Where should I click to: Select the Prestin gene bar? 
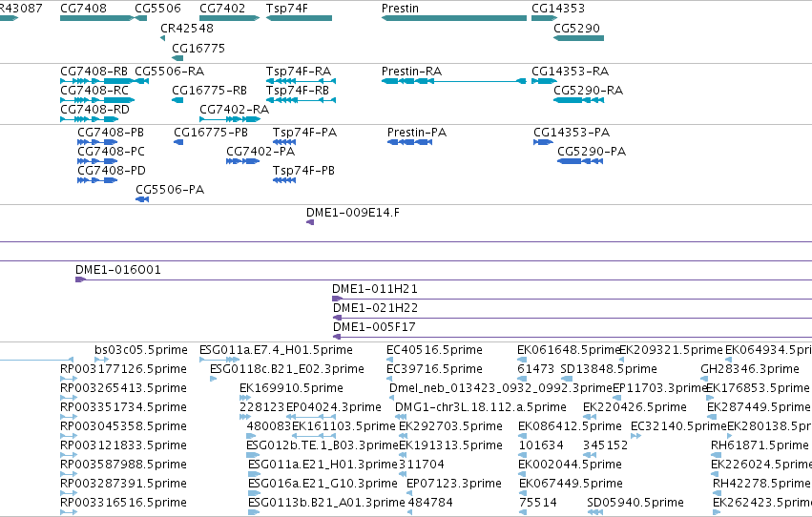point(454,18)
